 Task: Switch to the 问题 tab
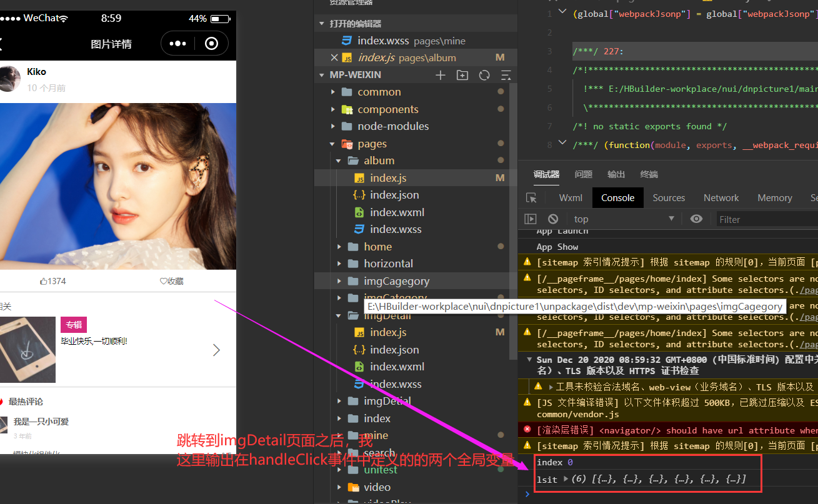pos(583,174)
